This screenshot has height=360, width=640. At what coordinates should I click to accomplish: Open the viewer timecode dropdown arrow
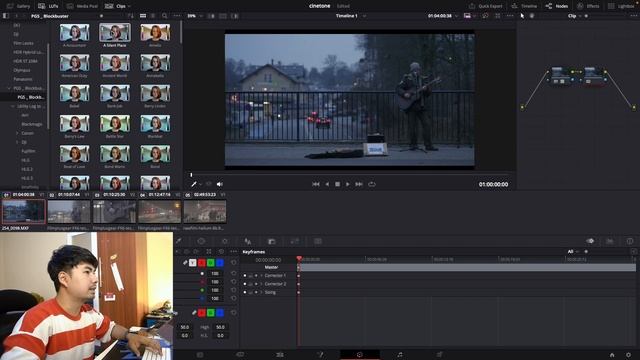coord(456,16)
